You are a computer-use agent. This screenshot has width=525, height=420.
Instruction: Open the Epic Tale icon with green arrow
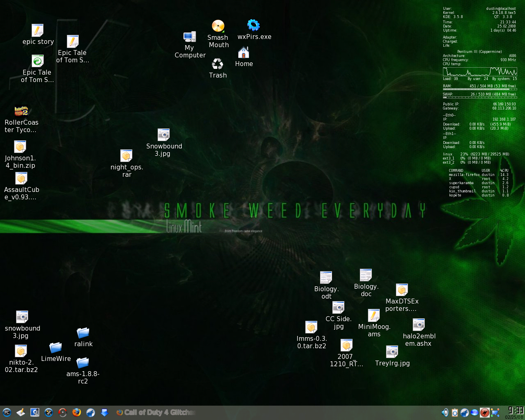(37, 61)
